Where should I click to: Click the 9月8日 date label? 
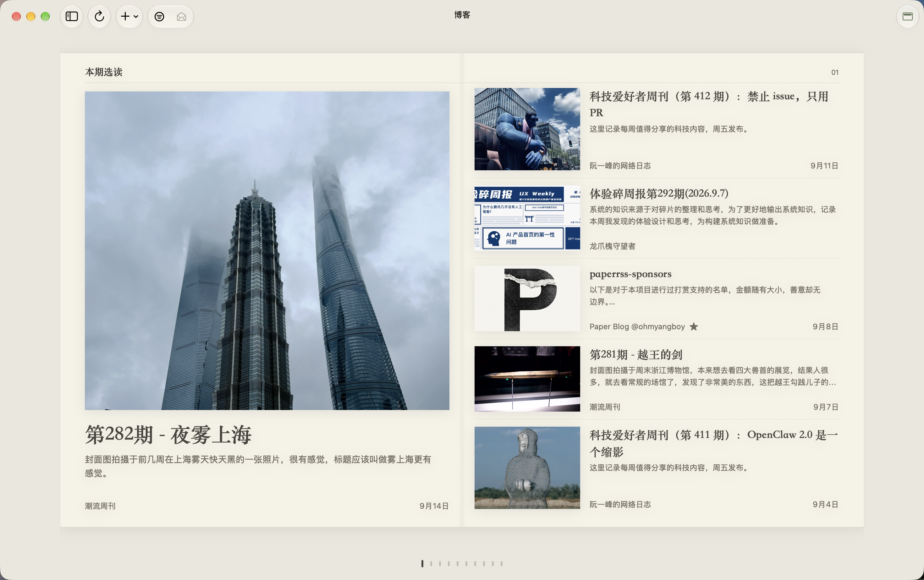click(825, 326)
